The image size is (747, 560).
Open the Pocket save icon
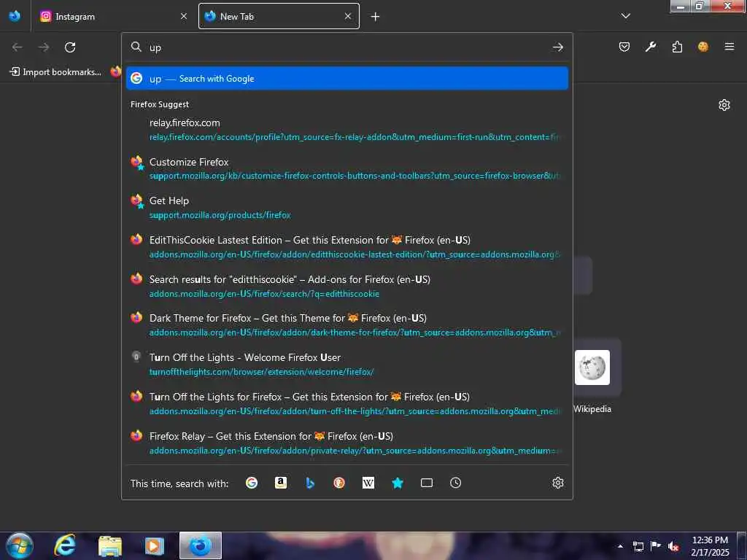coord(624,47)
